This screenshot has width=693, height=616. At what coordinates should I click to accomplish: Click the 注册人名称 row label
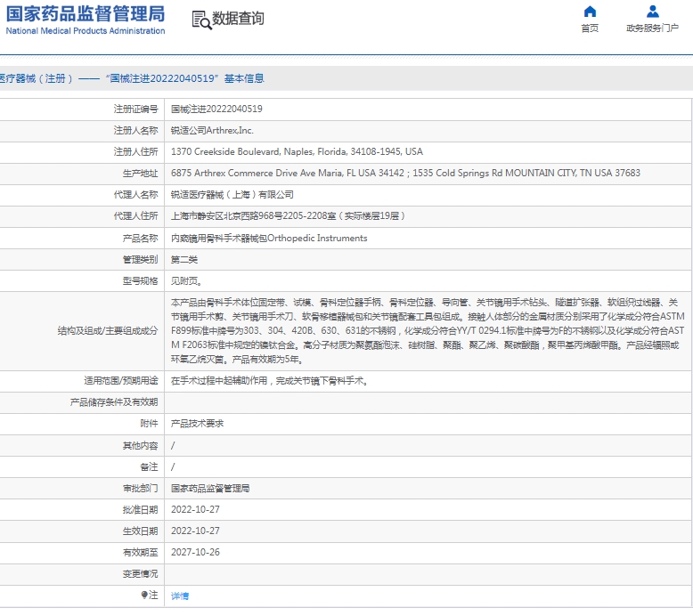click(x=135, y=131)
